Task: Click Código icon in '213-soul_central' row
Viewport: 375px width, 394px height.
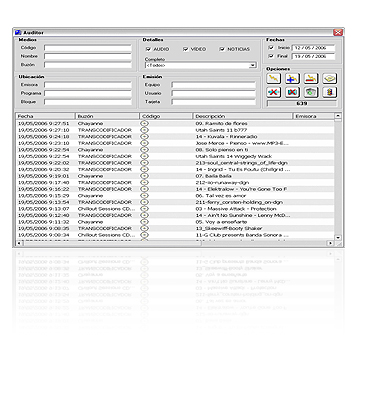Action: 145,163
